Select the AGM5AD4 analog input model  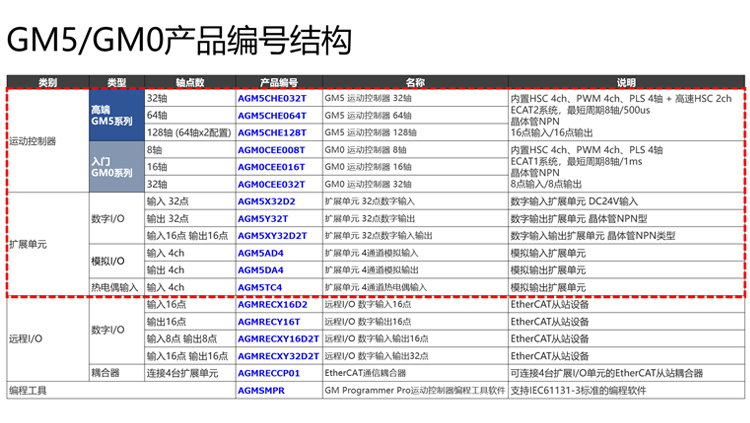coord(261,253)
